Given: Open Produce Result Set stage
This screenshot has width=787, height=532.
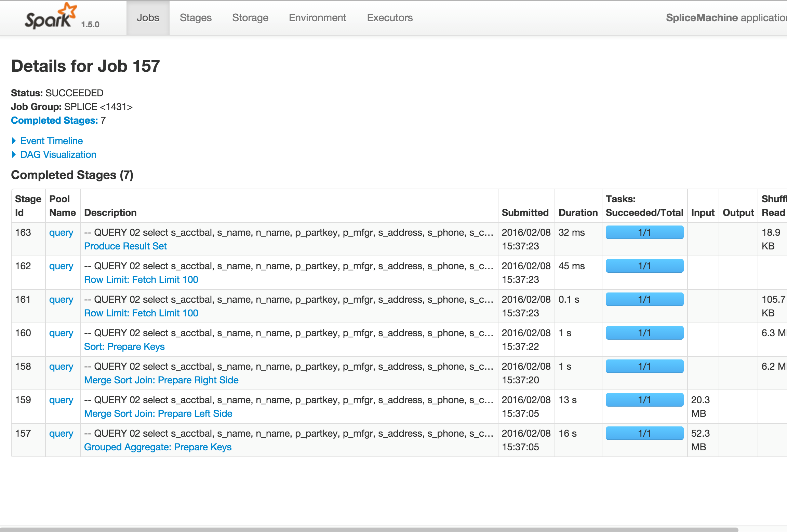Looking at the screenshot, I should tap(125, 246).
